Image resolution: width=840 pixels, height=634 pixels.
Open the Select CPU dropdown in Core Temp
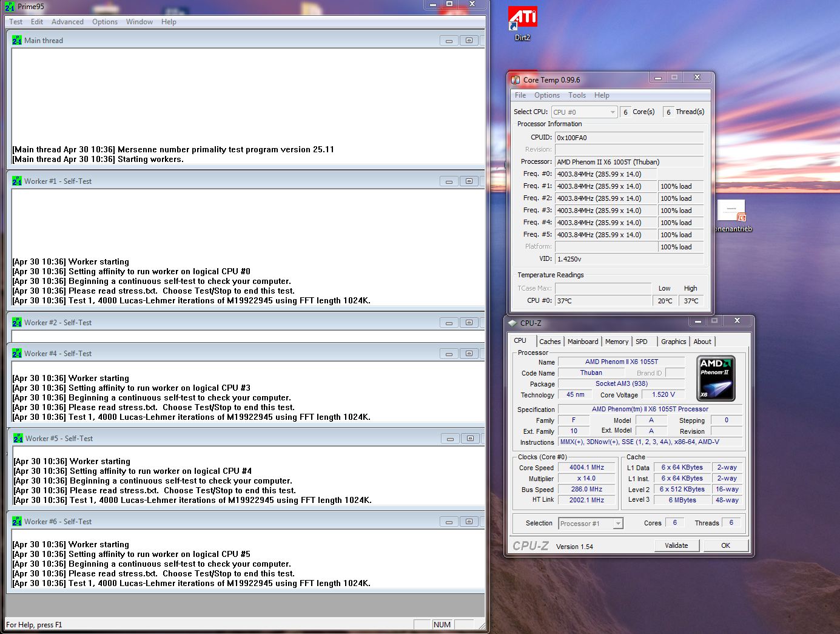point(584,112)
